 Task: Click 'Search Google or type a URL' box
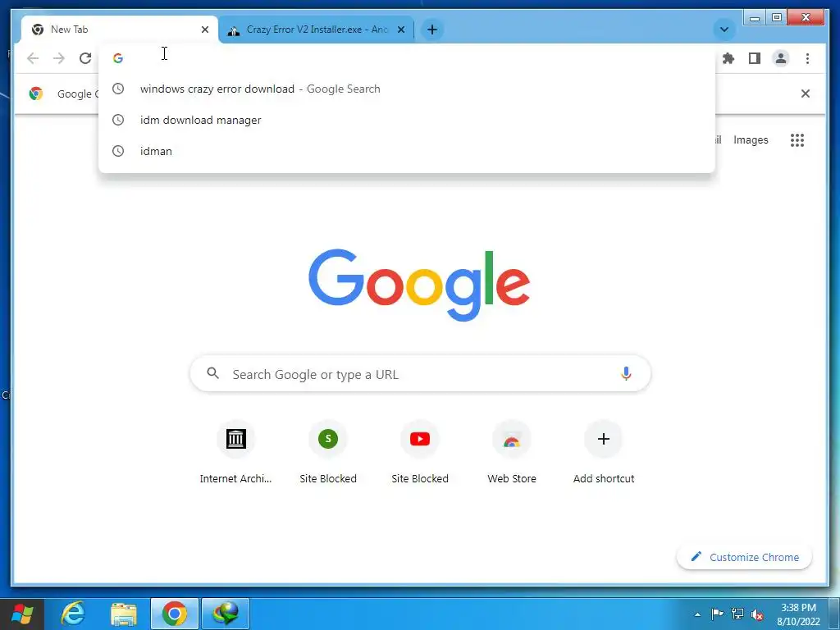(421, 373)
